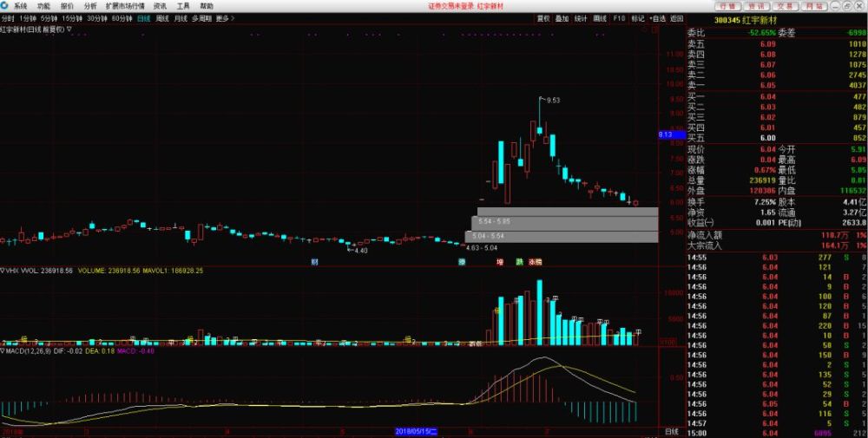The width and height of the screenshot is (868, 438).
Task: Select the 5分钟 period tab
Action: (x=49, y=18)
